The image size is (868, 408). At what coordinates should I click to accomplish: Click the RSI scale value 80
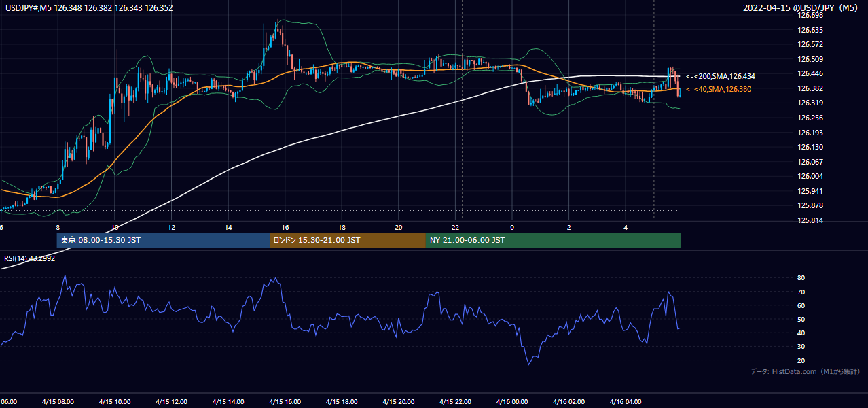(801, 278)
